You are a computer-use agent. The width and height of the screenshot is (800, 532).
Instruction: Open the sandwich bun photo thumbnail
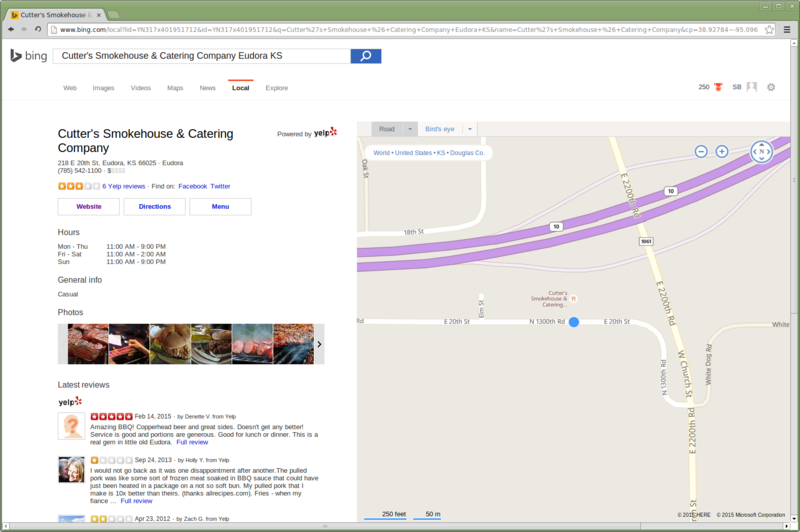coord(170,344)
